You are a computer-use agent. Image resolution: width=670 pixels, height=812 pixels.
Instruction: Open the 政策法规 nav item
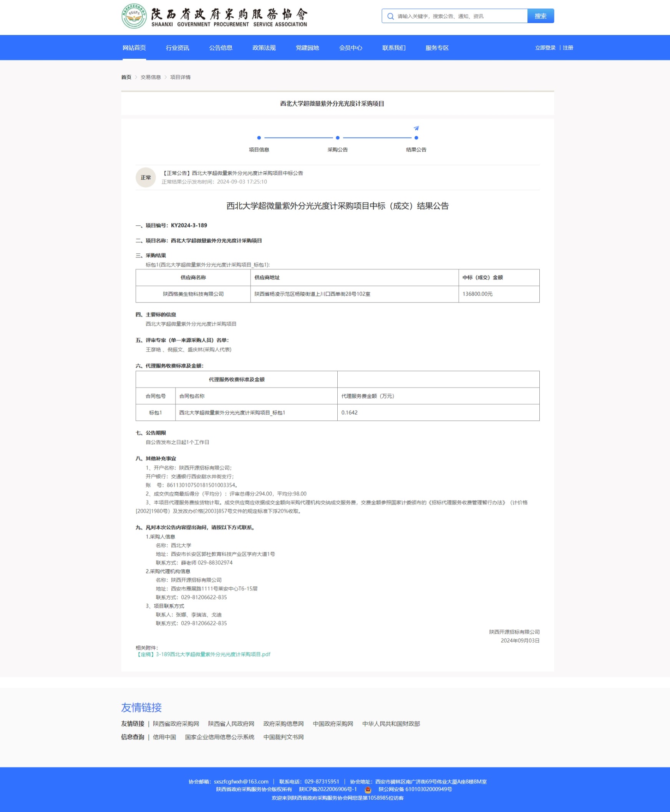[264, 48]
